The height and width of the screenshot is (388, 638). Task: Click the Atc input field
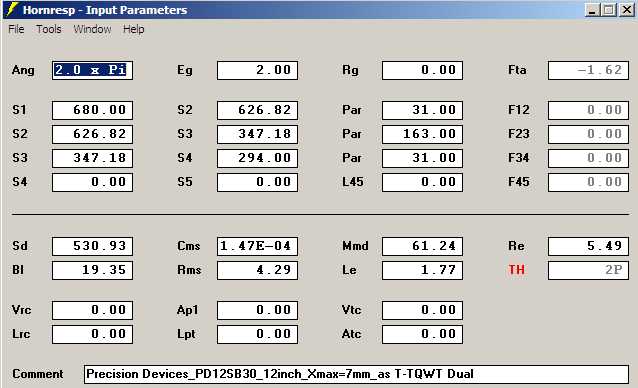[422, 334]
